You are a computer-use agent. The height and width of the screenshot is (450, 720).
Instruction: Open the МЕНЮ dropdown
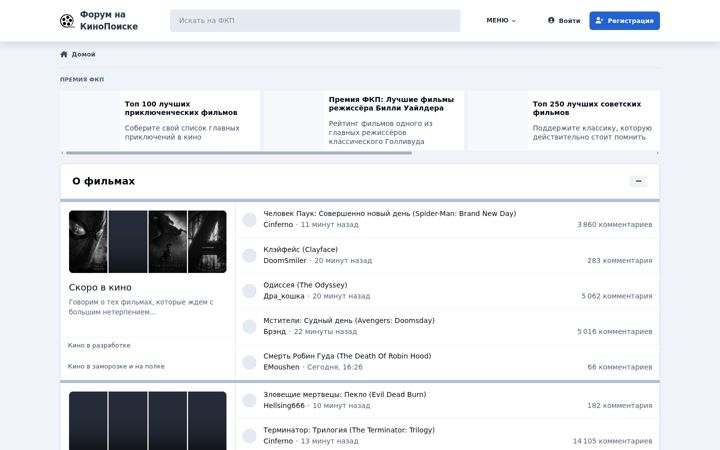[501, 21]
